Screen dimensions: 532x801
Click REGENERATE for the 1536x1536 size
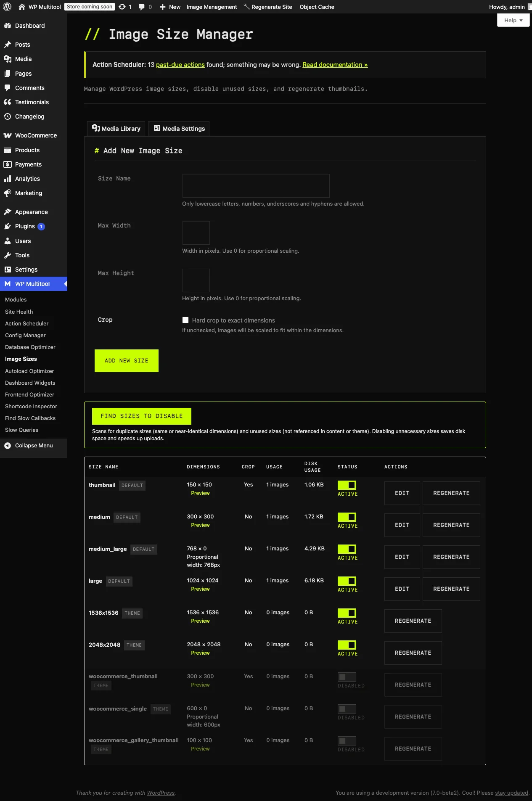pos(413,621)
